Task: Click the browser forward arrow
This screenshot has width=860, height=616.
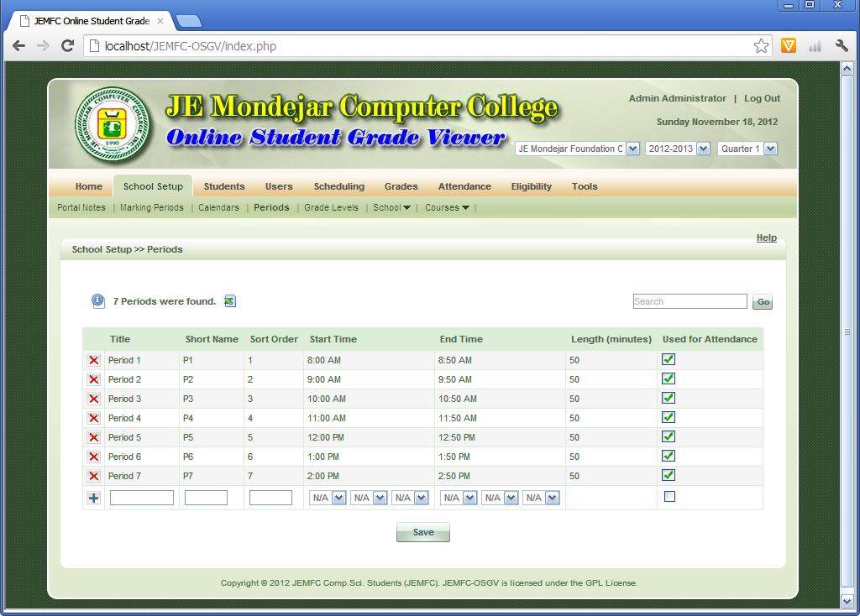Action: [x=43, y=45]
